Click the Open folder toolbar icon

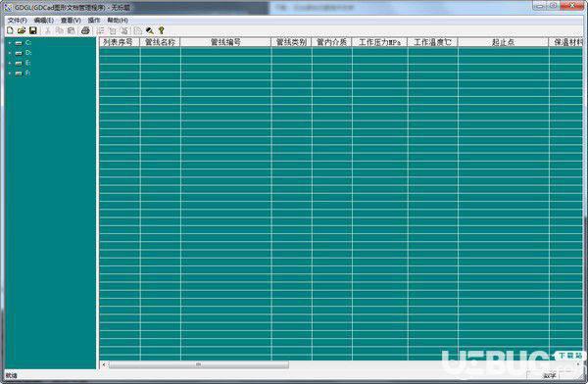[22, 30]
